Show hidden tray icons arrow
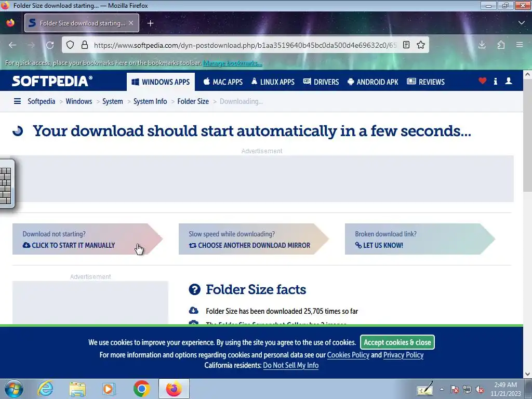Image resolution: width=532 pixels, height=399 pixels. tap(442, 389)
